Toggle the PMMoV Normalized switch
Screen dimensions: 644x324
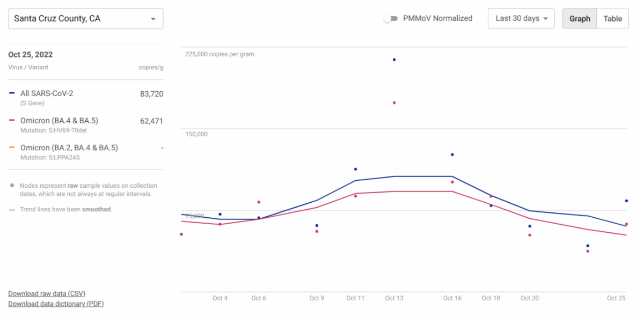[391, 19]
